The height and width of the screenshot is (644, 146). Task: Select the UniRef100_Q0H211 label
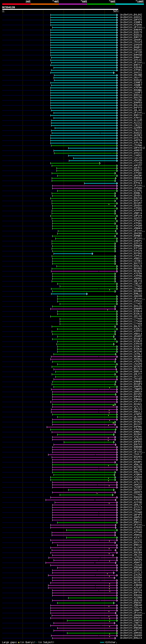point(131,72)
